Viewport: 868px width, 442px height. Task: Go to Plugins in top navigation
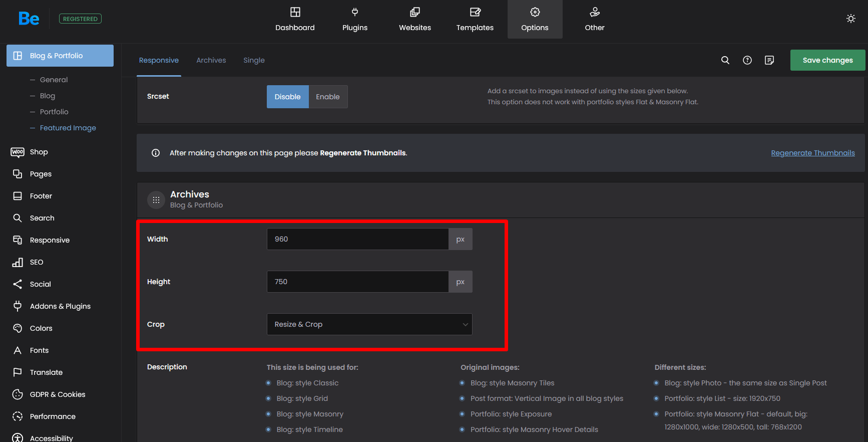tap(355, 20)
